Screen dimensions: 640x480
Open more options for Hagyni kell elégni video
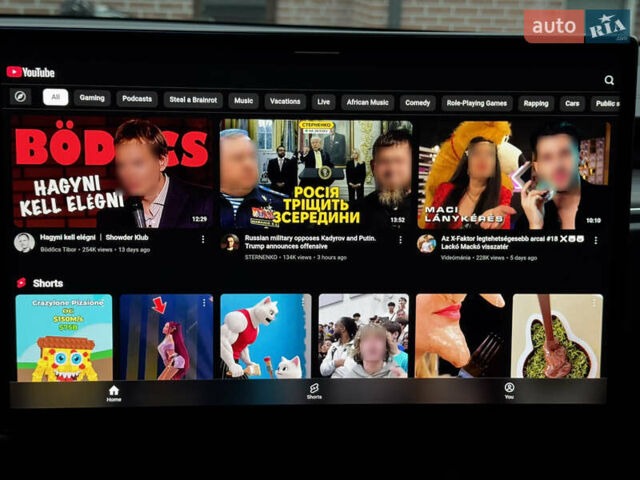(203, 239)
